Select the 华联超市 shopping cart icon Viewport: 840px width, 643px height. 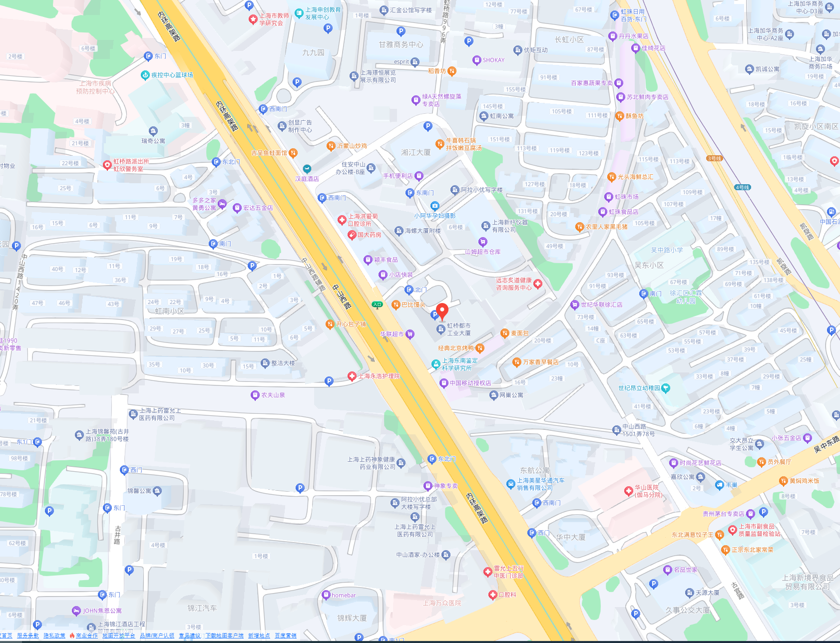coord(410,334)
